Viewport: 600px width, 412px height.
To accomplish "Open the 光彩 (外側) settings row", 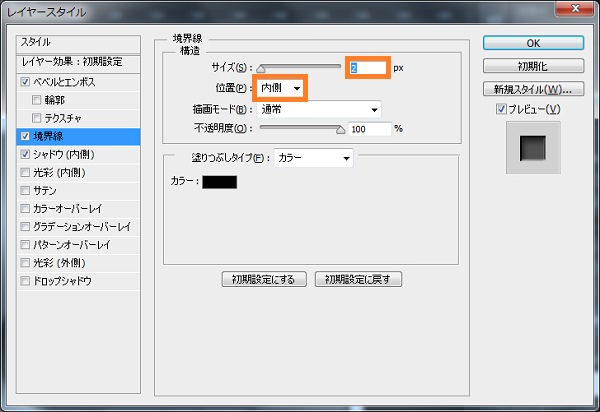I will coord(78,263).
